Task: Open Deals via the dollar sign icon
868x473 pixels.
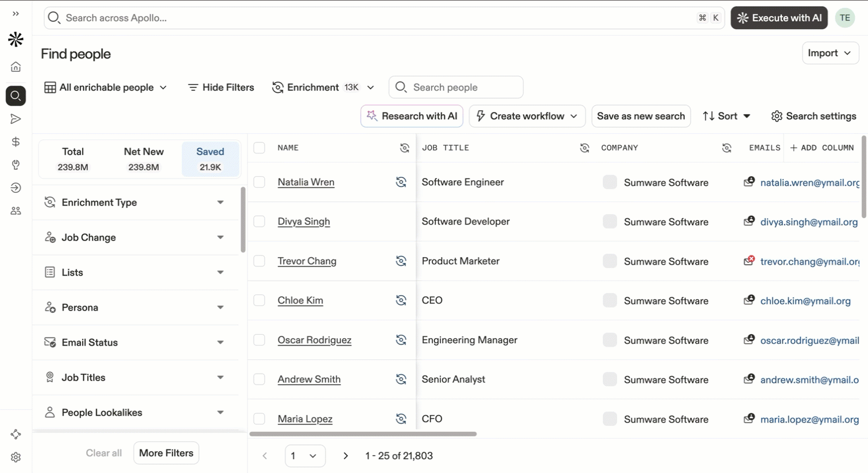Action: pos(15,142)
